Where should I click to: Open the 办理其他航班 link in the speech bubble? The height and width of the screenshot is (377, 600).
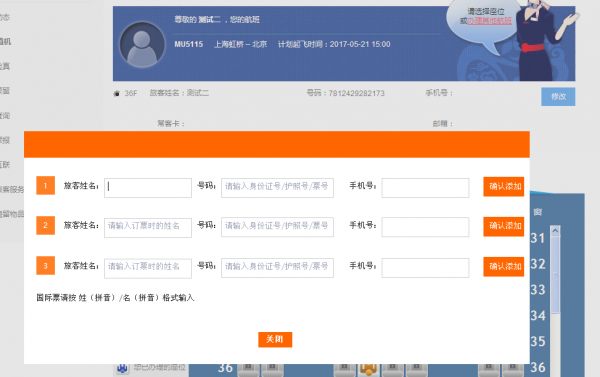489,21
